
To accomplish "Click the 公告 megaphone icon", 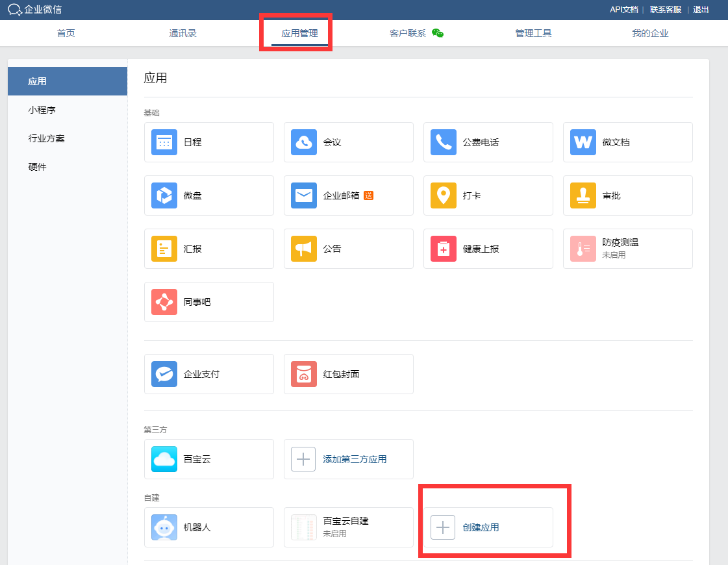I will pos(304,249).
